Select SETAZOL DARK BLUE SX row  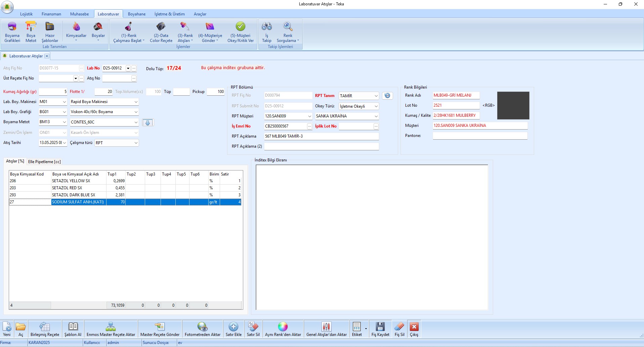(x=125, y=195)
